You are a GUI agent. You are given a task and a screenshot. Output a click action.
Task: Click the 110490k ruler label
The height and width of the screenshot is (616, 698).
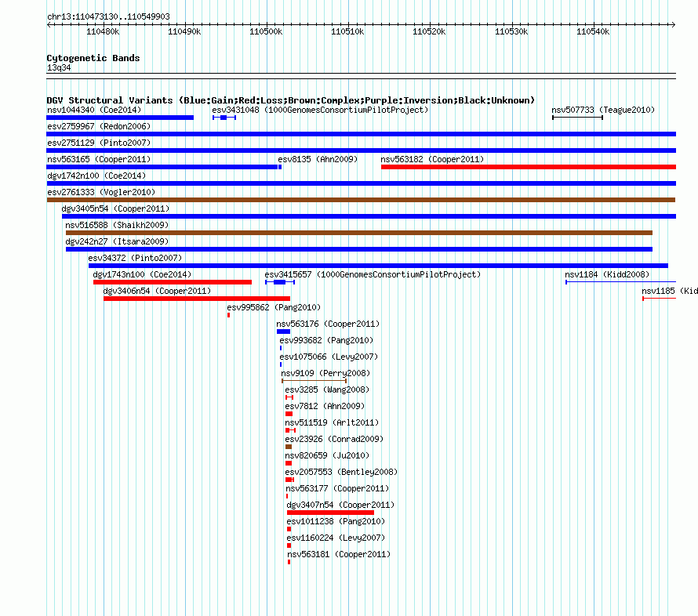click(184, 31)
